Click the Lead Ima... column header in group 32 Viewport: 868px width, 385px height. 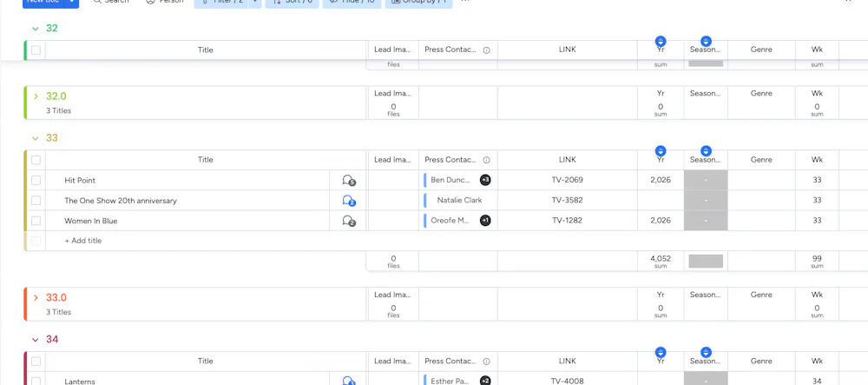pos(393,50)
